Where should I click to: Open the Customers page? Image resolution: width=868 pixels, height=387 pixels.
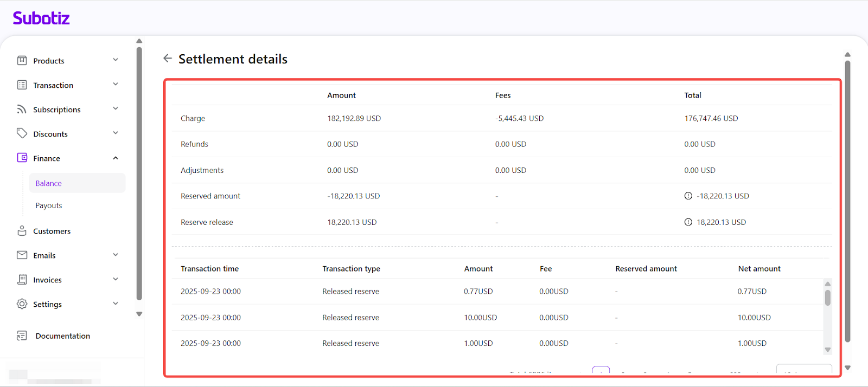click(52, 231)
